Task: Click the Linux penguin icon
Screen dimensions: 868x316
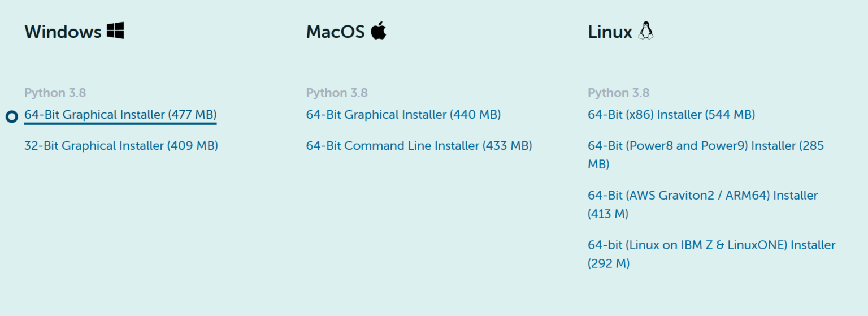Action: pyautogui.click(x=645, y=31)
